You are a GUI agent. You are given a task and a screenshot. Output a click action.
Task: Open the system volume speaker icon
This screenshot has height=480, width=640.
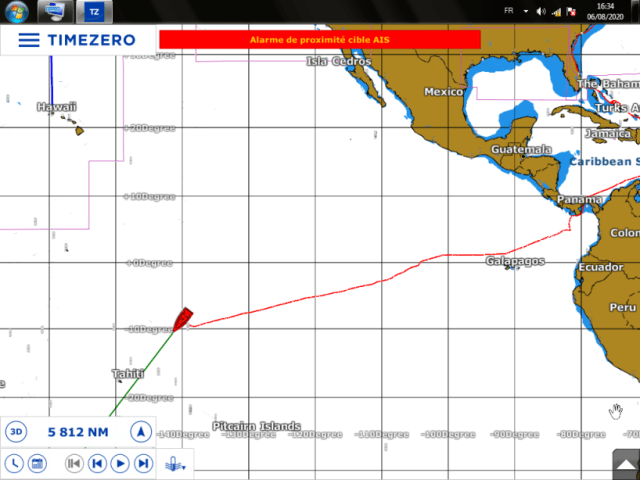coord(541,12)
